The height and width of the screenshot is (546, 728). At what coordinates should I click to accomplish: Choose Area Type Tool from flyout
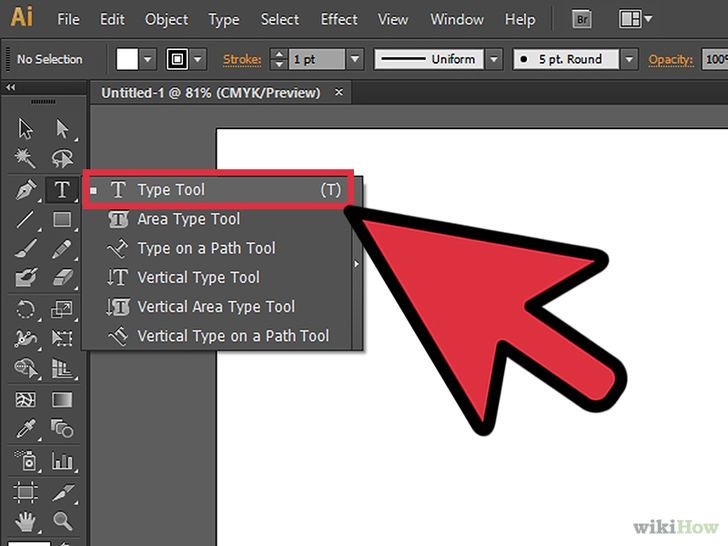[x=217, y=219]
